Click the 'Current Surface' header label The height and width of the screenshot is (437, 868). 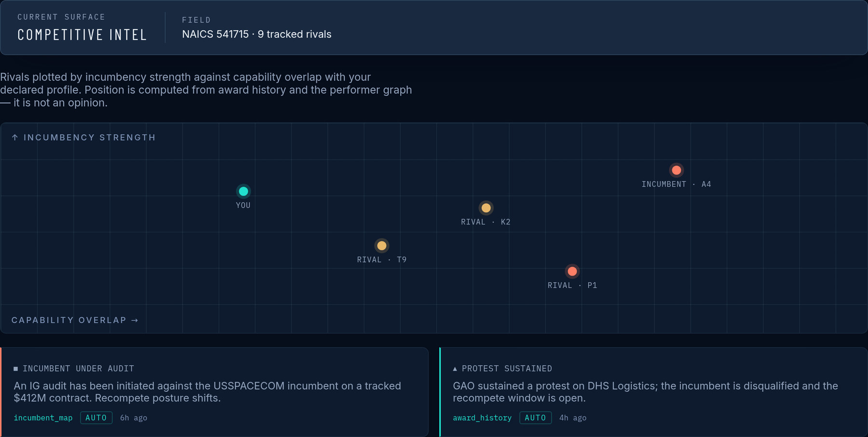coord(61,17)
